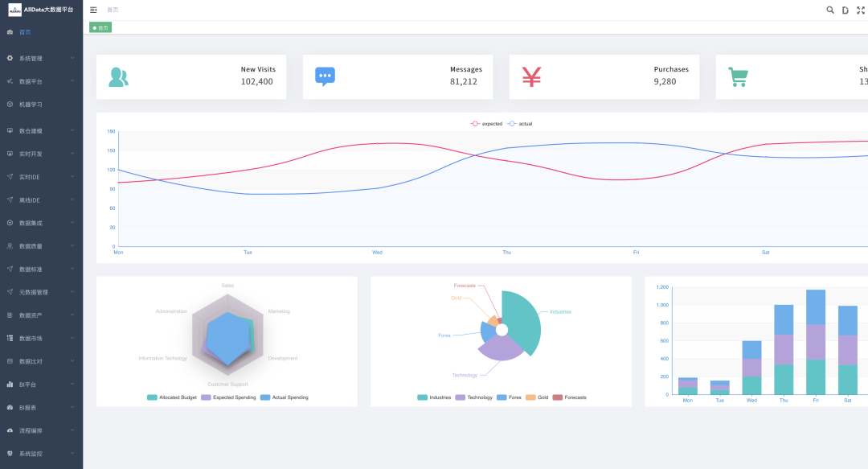The width and height of the screenshot is (868, 469).
Task: Click the hamburger sidebar collapse icon
Action: coord(93,10)
